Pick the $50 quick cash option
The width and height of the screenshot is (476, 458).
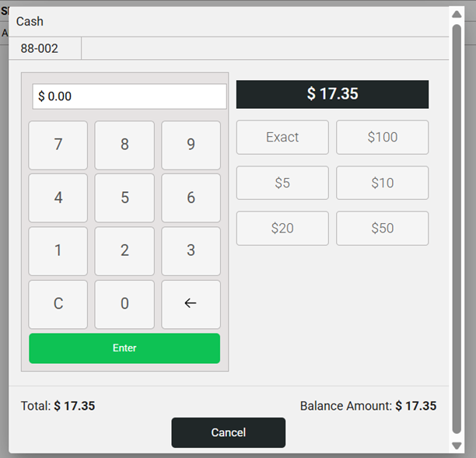(382, 229)
